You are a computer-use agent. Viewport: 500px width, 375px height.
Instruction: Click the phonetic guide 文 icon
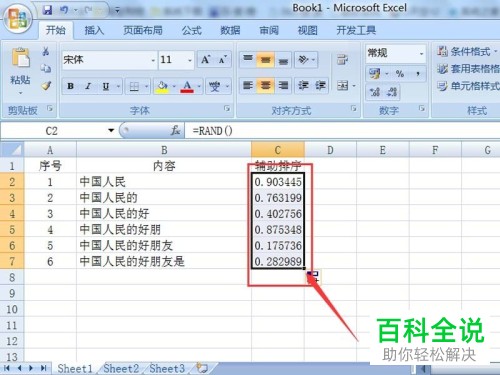[x=214, y=87]
